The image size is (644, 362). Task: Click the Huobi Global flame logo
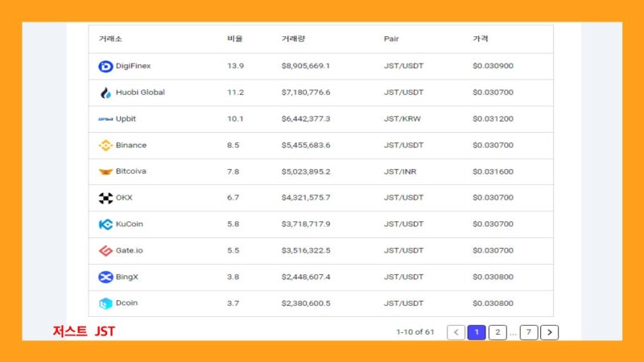point(105,93)
